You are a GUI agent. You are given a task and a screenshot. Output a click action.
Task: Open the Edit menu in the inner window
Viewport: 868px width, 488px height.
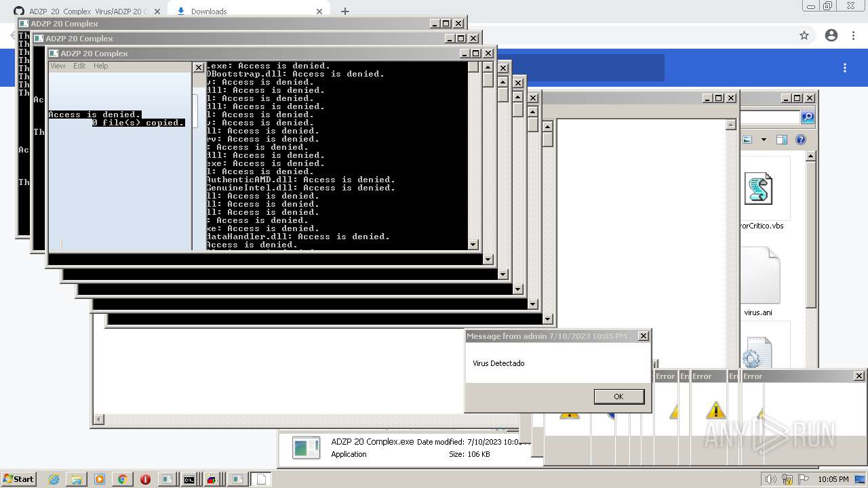[x=79, y=66]
